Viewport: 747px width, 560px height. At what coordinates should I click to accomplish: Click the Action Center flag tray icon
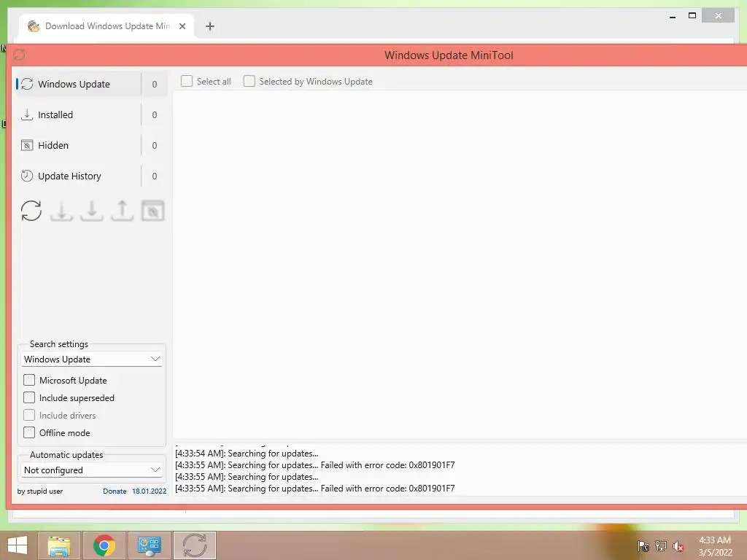click(x=643, y=545)
